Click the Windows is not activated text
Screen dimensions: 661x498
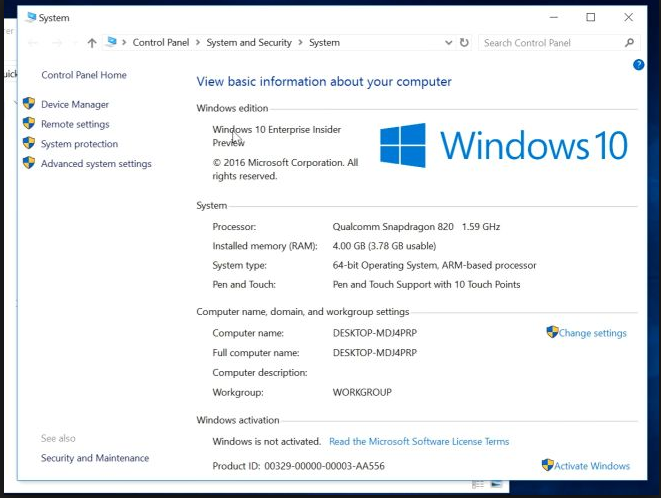pos(266,441)
